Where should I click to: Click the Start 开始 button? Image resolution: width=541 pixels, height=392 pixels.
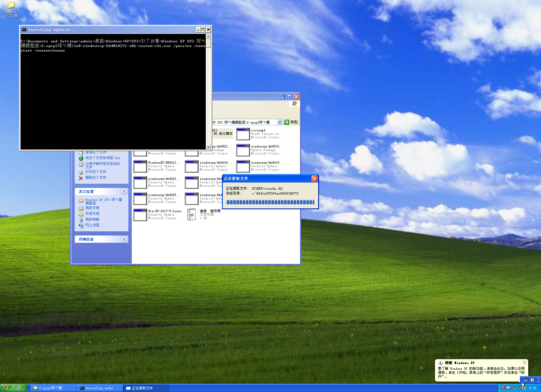(14, 388)
